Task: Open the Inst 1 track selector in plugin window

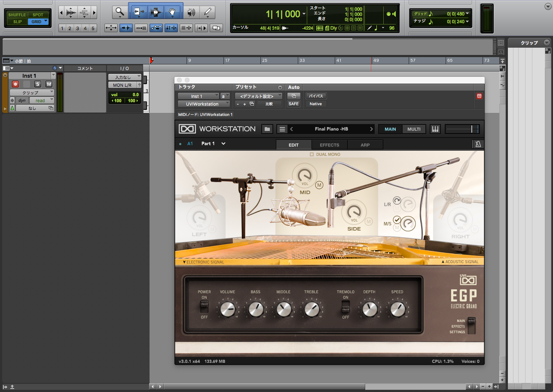Action: tap(199, 96)
